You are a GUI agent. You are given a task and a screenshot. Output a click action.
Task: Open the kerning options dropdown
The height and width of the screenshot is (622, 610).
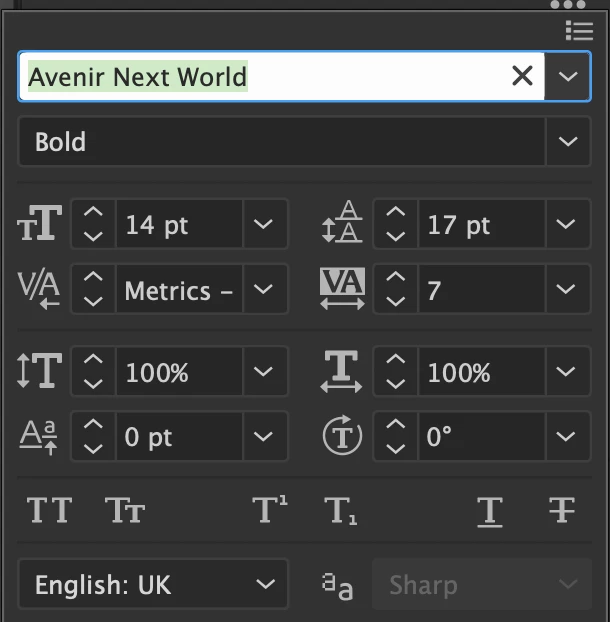coord(263,289)
